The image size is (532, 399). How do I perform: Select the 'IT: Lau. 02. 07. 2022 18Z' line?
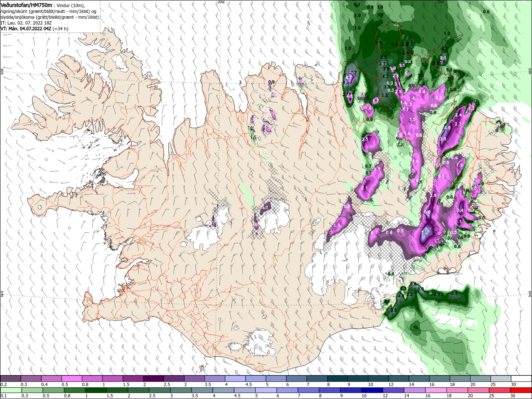pos(26,23)
